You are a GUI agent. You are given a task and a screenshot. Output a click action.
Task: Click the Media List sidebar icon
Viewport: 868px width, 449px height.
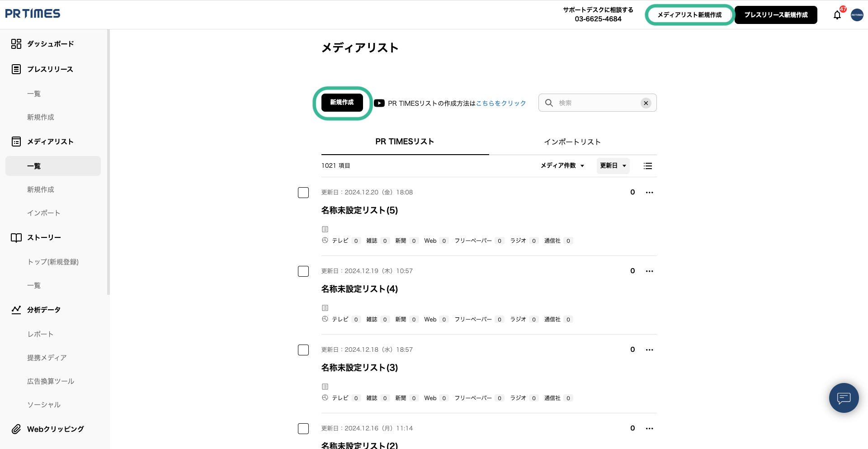tap(16, 142)
